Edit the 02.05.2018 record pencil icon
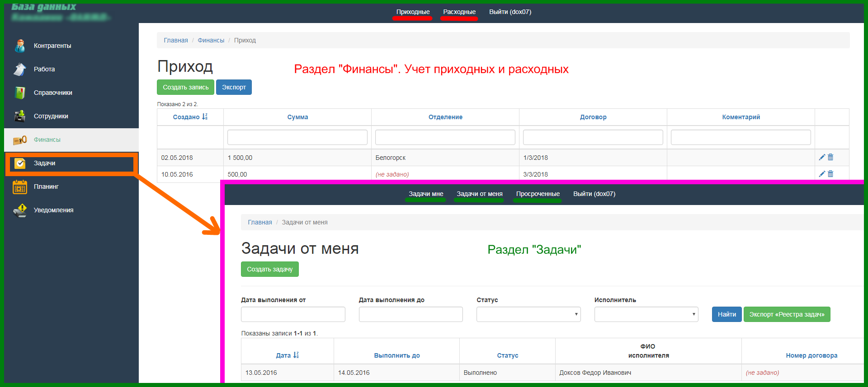The width and height of the screenshot is (868, 387). click(x=822, y=157)
